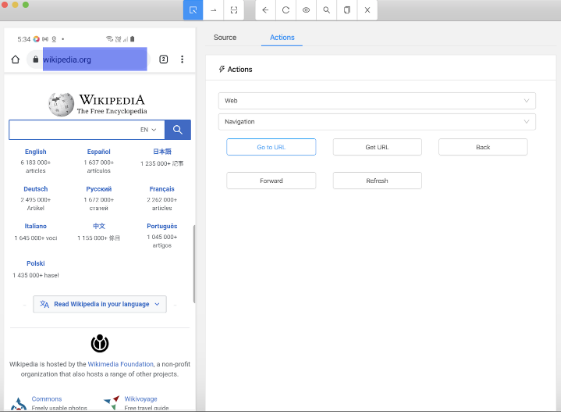Viewport: 561px width, 412px height.
Task: Open the Navigation subcategory dropdown
Action: point(377,122)
